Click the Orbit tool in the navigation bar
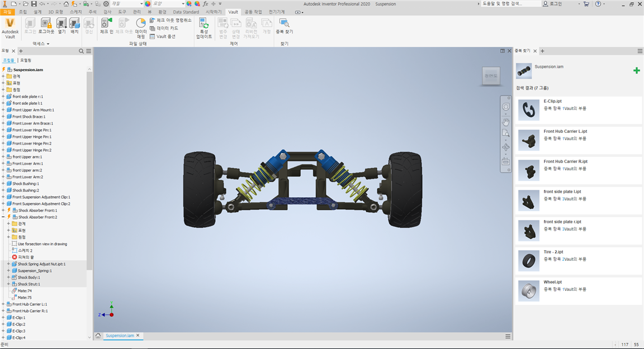 (x=505, y=147)
